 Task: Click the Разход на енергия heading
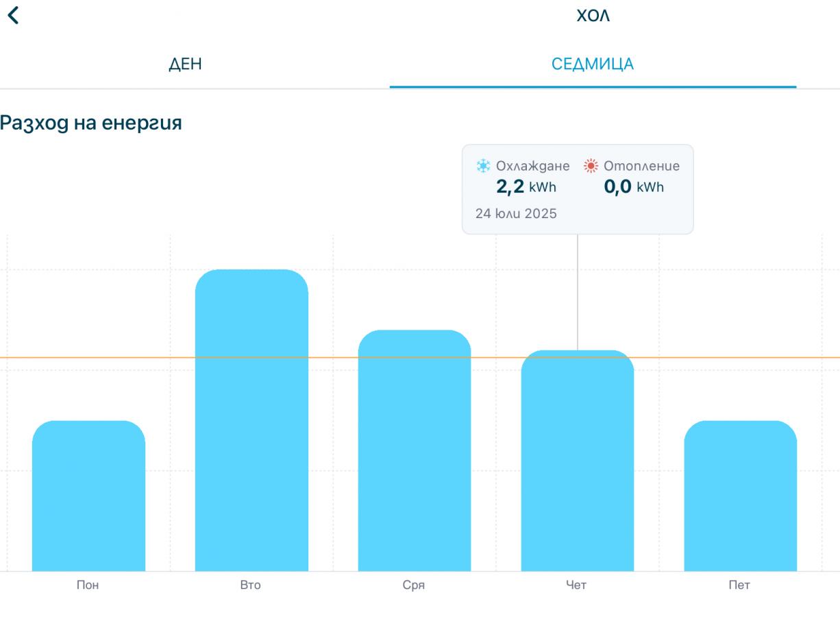90,124
